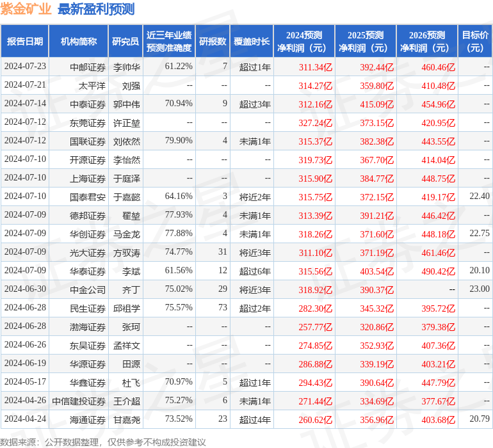The image size is (493, 448).
Task: Select the 机构简称 column header
Action: [x=79, y=41]
